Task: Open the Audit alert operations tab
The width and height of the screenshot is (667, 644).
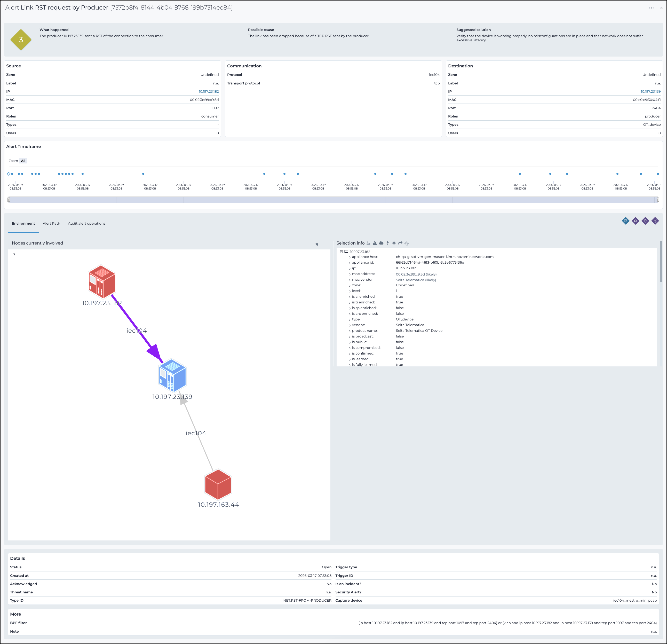Action: pyautogui.click(x=87, y=224)
